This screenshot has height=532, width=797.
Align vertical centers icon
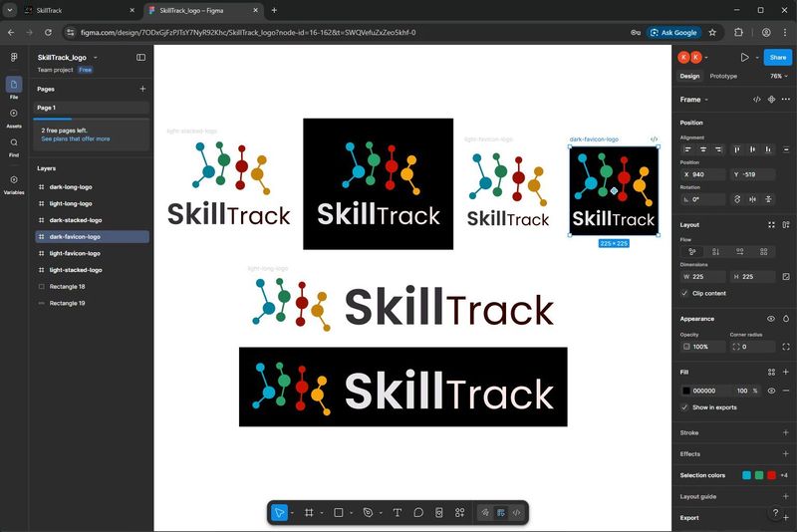(x=753, y=149)
